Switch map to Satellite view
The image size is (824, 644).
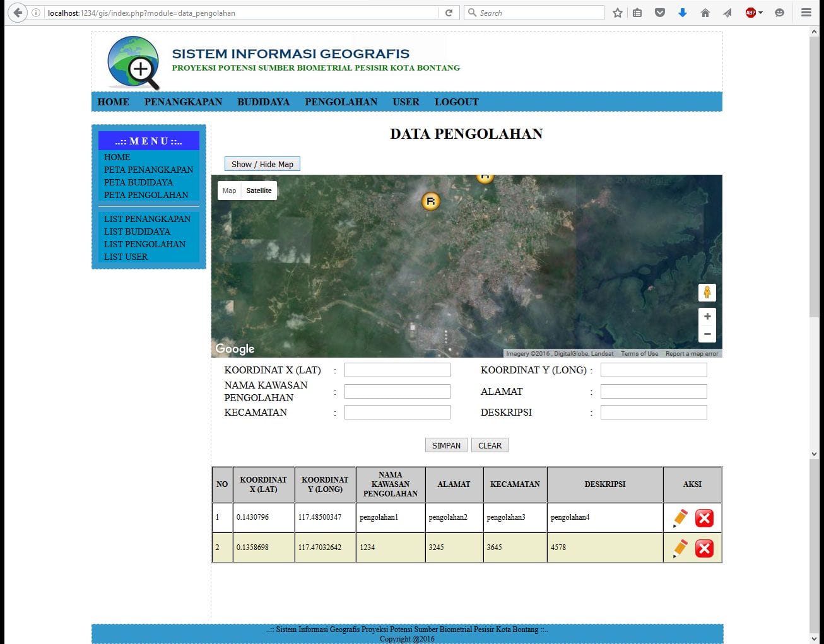(x=259, y=190)
